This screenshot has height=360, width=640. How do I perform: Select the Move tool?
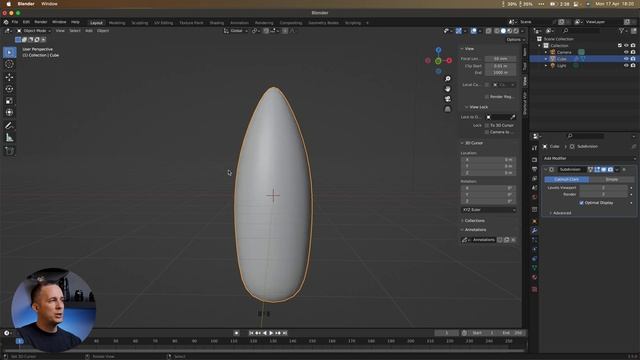tap(9, 77)
